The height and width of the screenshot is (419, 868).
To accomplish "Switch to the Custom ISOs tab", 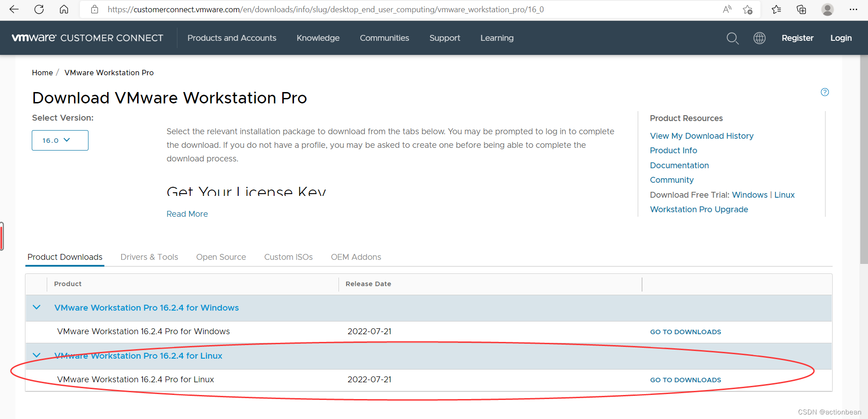I will 288,257.
